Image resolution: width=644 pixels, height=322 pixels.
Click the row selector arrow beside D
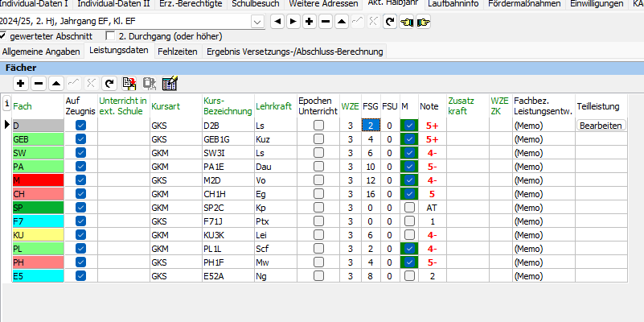pos(6,125)
